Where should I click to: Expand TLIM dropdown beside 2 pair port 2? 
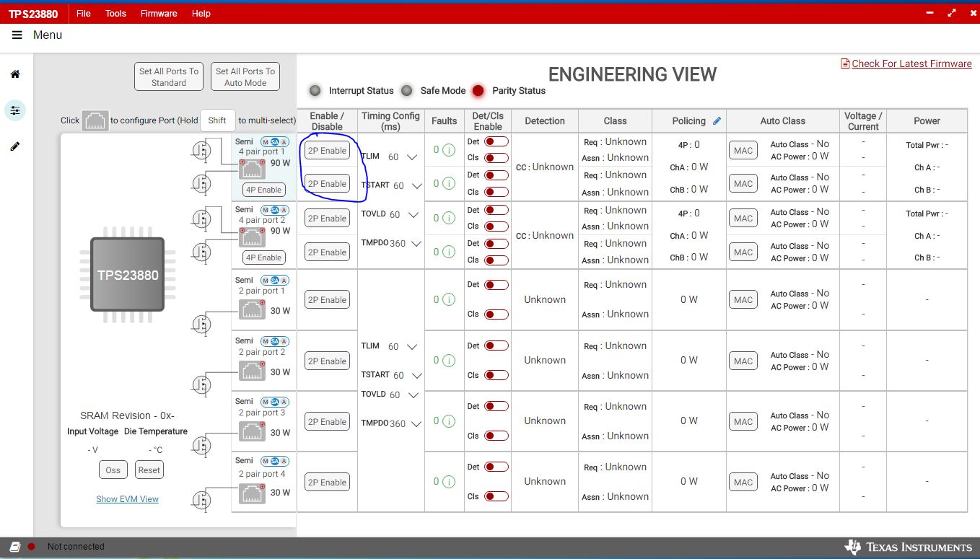(412, 347)
